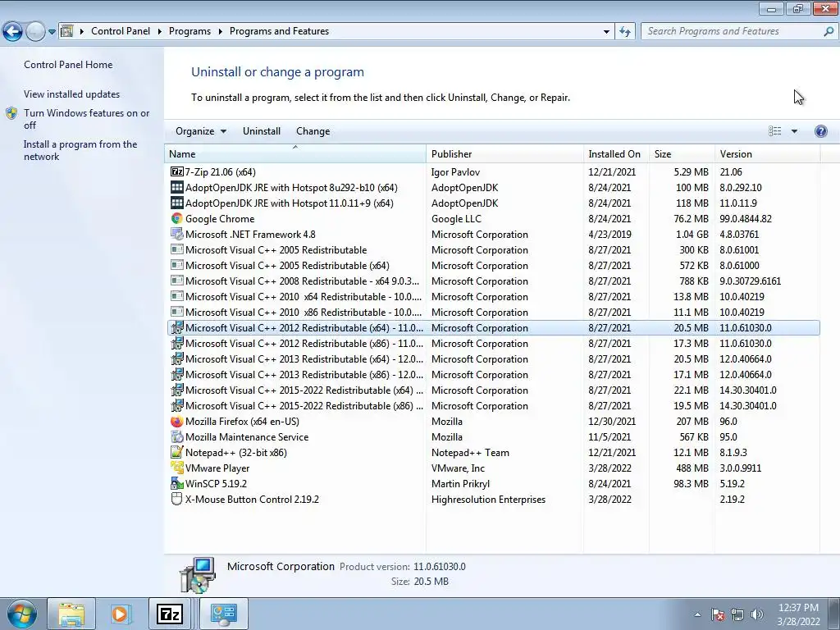Click the search magnifier icon

[829, 31]
